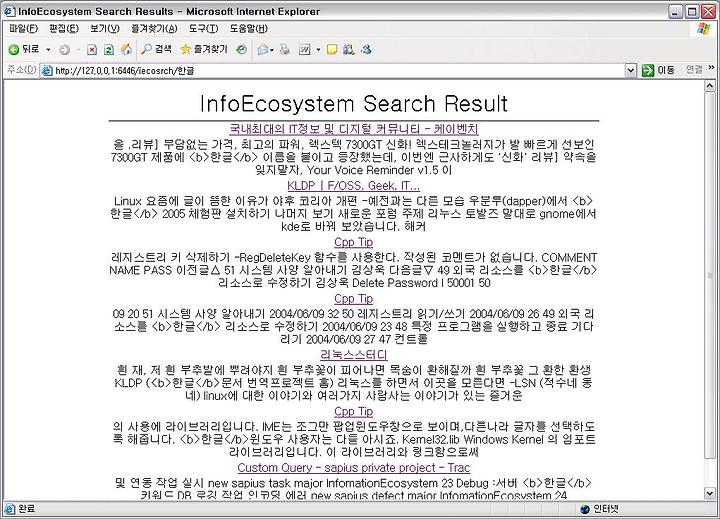Image resolution: width=720 pixels, height=519 pixels.
Task: Go back with the 뒤로 button
Action: click(24, 49)
